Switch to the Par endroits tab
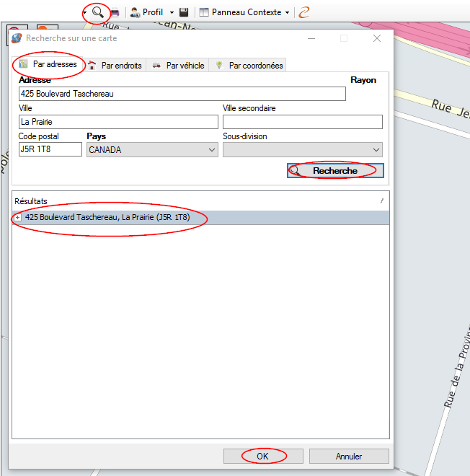This screenshot has height=476, width=470. [x=115, y=65]
